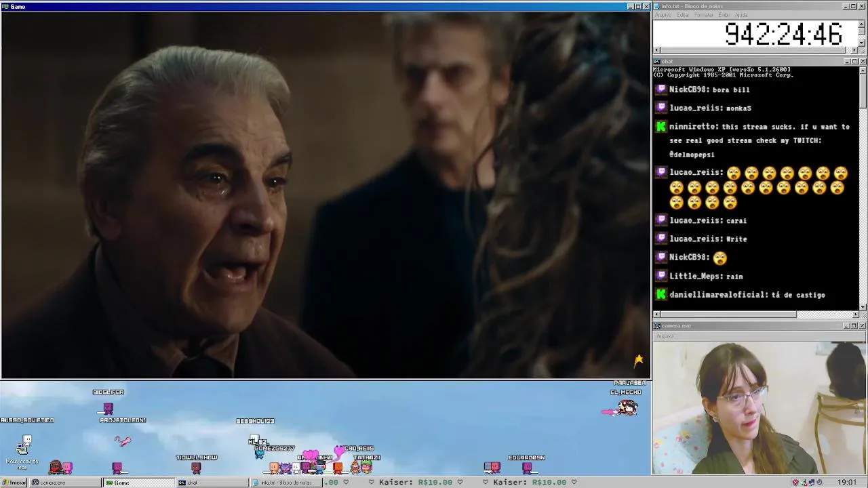The image size is (868, 488).
Task: Click the Twitch badge next to Little_Meps
Action: tap(661, 276)
